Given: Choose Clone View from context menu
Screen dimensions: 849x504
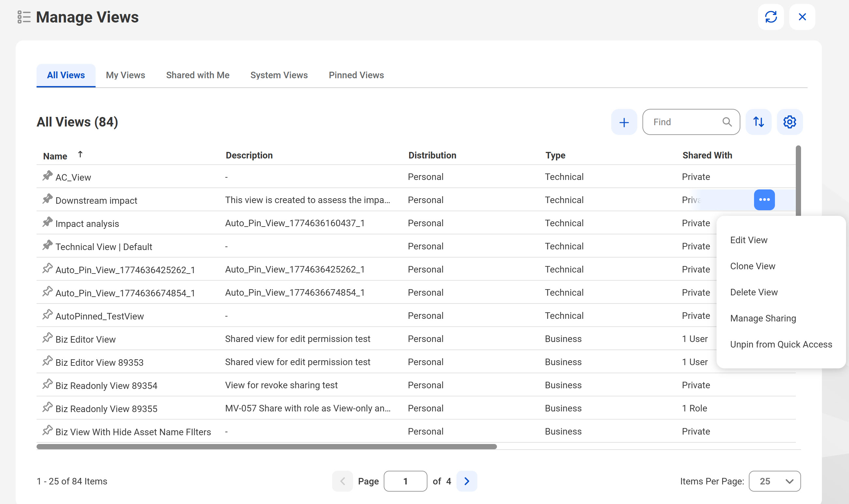Looking at the screenshot, I should pyautogui.click(x=753, y=266).
